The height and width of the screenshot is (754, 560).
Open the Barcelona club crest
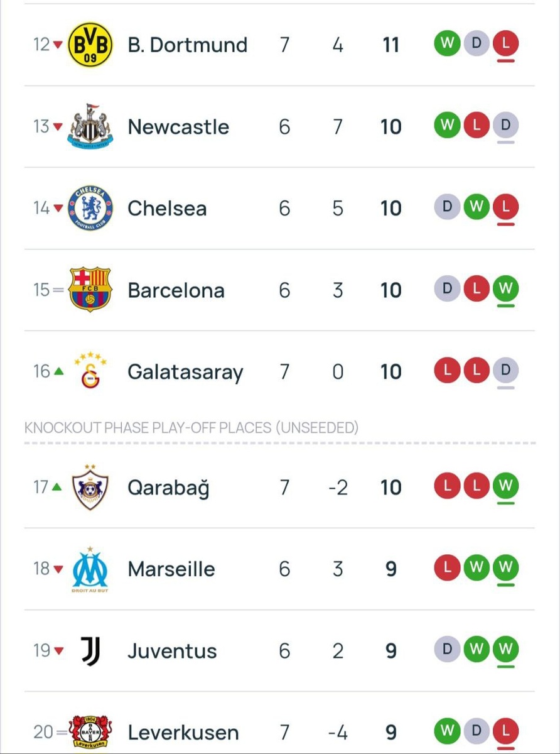[x=90, y=290]
